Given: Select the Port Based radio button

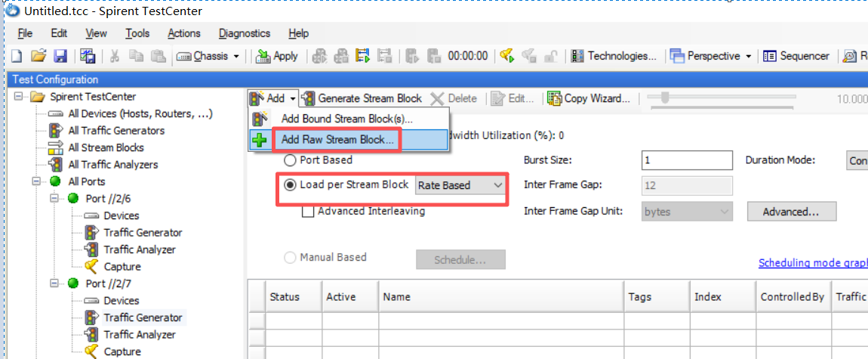Looking at the screenshot, I should pyautogui.click(x=290, y=161).
